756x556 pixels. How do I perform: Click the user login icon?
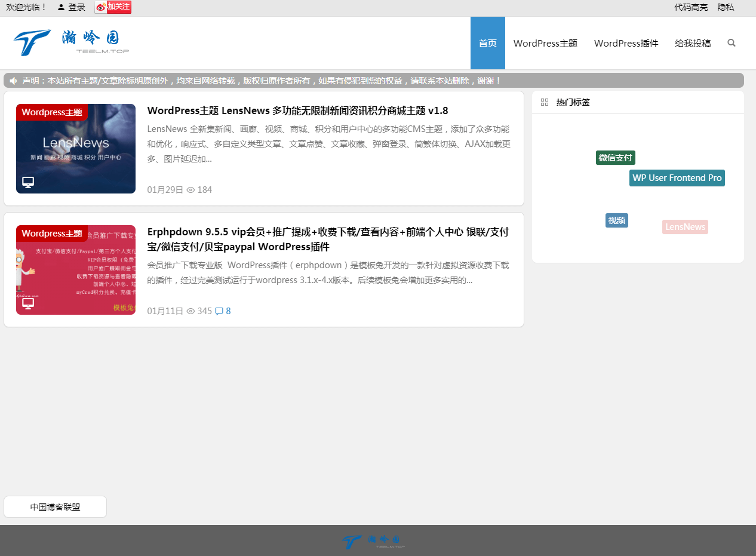coord(61,7)
